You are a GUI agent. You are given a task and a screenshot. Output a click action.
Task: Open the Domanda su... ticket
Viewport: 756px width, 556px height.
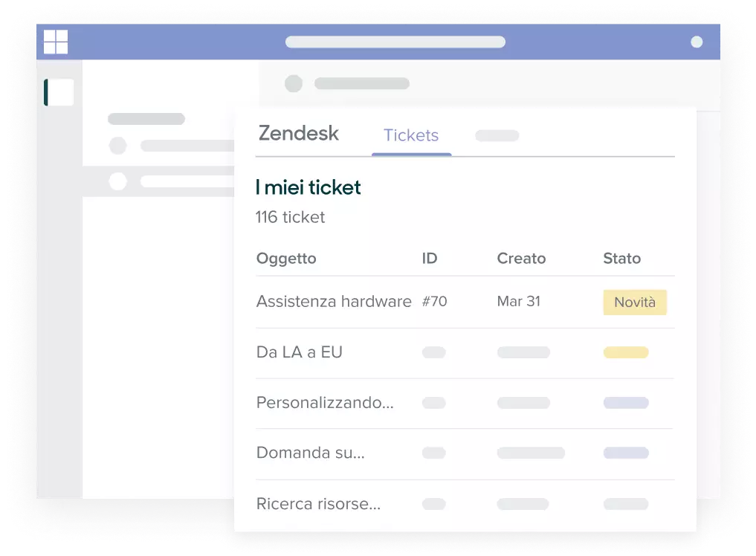click(x=311, y=453)
